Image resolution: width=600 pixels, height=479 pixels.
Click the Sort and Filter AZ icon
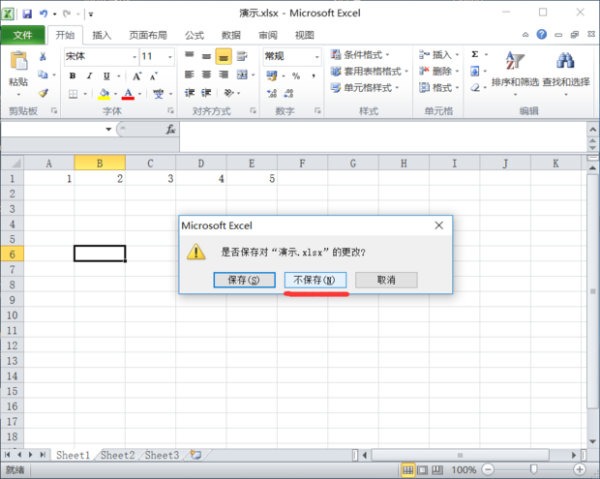(x=515, y=61)
